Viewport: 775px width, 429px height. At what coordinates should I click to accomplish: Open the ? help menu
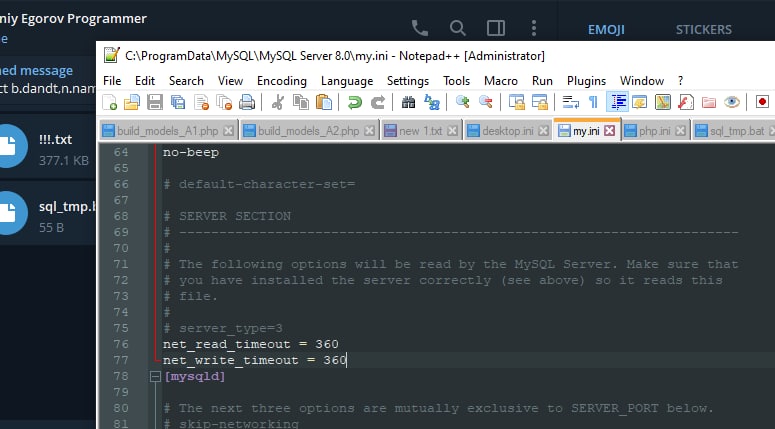pyautogui.click(x=681, y=81)
